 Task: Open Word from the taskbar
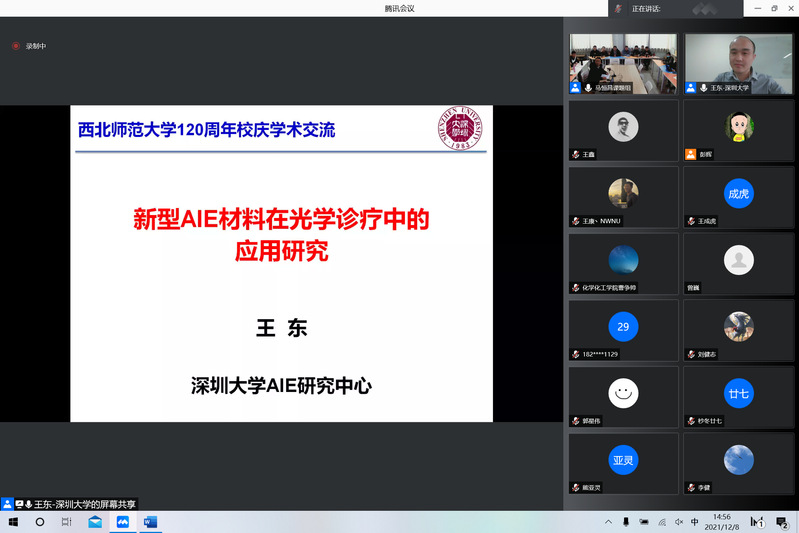151,522
